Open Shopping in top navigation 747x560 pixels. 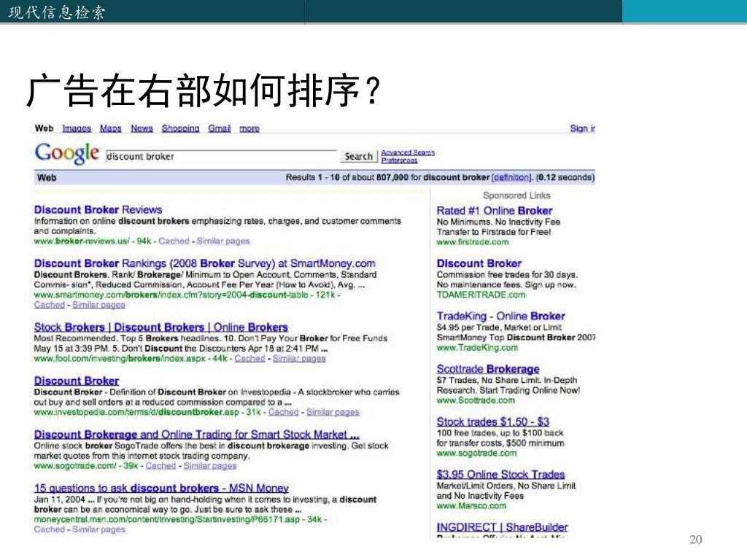click(180, 128)
